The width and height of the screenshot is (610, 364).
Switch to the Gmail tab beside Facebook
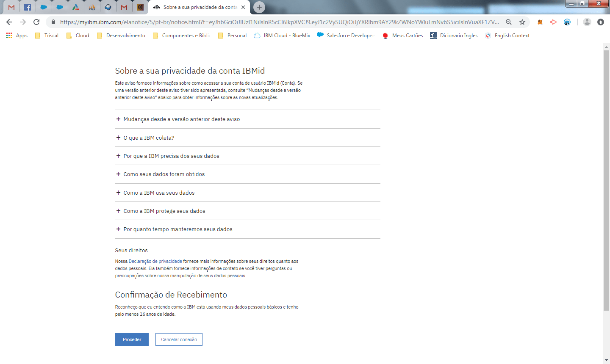tap(11, 7)
